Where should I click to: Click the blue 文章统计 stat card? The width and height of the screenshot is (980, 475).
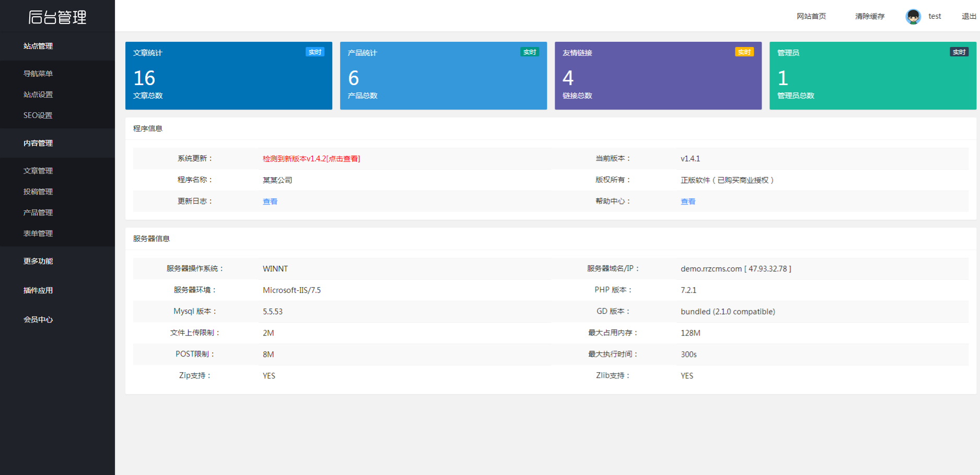point(228,75)
